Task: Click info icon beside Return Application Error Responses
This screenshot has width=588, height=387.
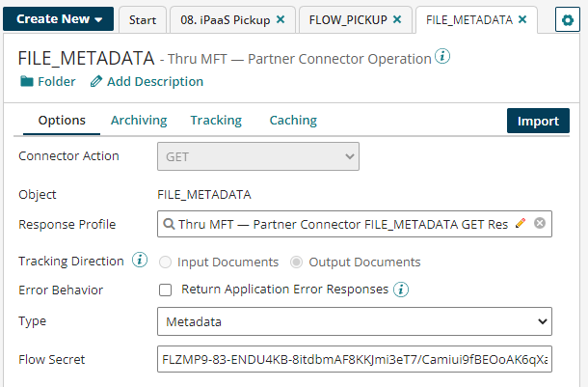Action: (x=401, y=290)
